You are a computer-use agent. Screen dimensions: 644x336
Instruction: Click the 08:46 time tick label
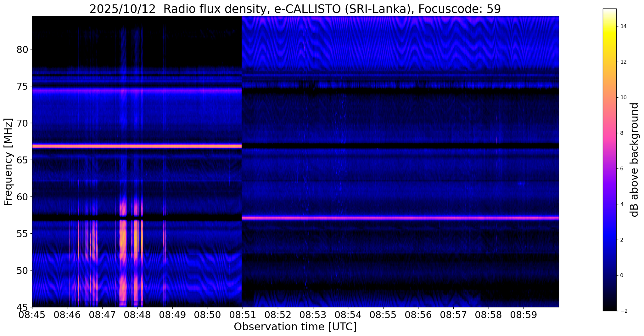click(x=67, y=315)
